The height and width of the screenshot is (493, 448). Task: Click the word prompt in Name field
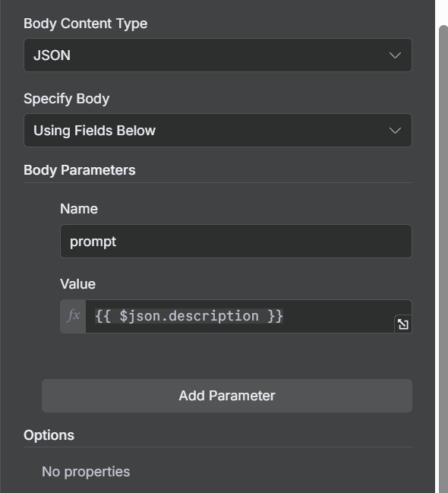click(x=93, y=242)
